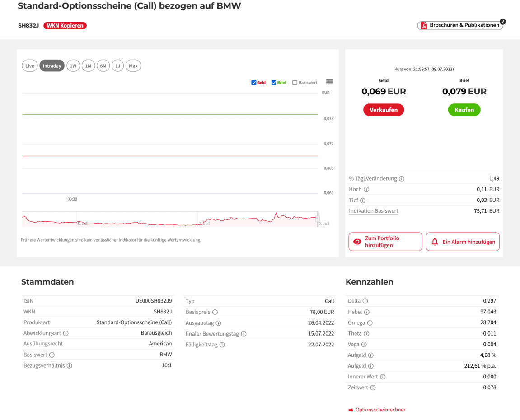Click info icon next to Abwicklungsart
520x420 pixels.
click(x=66, y=333)
